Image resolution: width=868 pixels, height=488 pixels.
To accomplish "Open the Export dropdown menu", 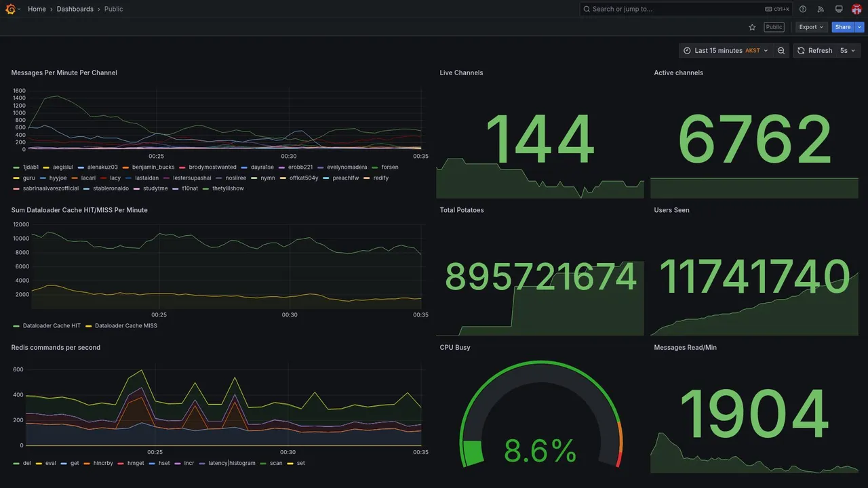I will [811, 27].
